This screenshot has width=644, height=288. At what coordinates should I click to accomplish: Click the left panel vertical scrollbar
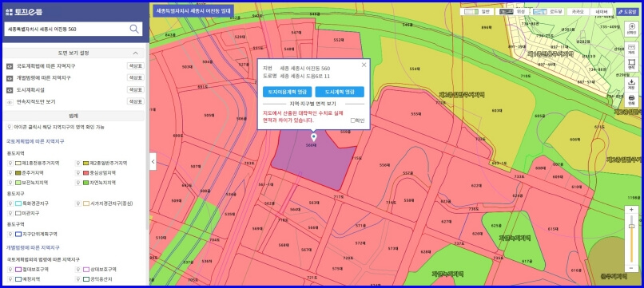pyautogui.click(x=147, y=136)
